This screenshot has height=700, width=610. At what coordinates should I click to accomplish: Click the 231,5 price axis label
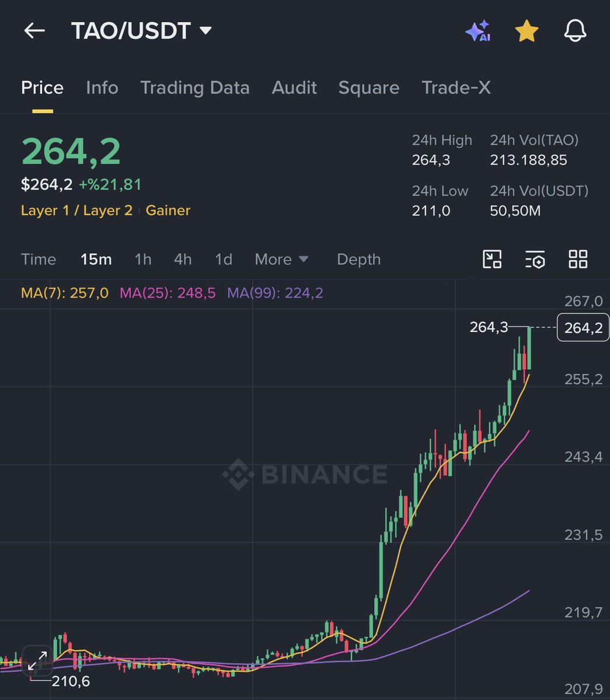tap(584, 535)
